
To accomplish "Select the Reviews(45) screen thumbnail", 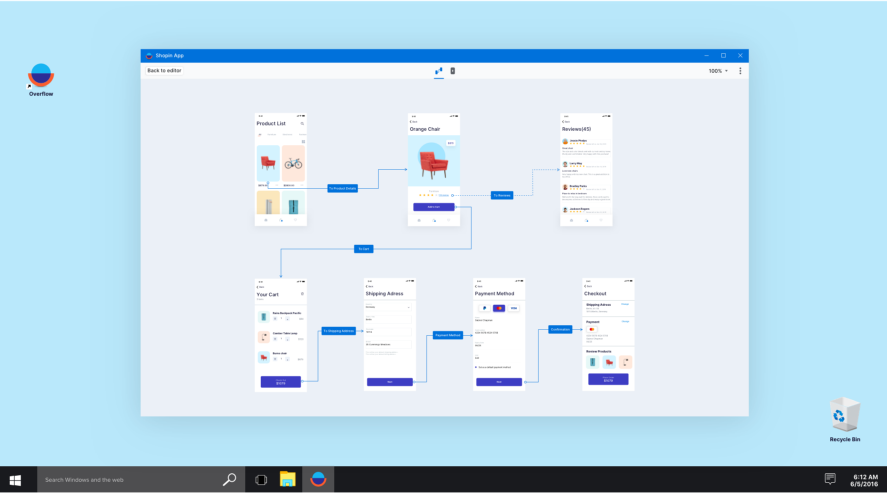I will tap(586, 170).
